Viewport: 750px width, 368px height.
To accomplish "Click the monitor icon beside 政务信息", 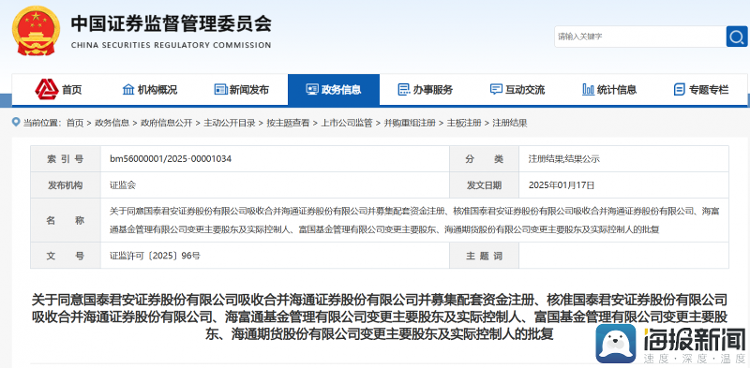I will point(312,89).
